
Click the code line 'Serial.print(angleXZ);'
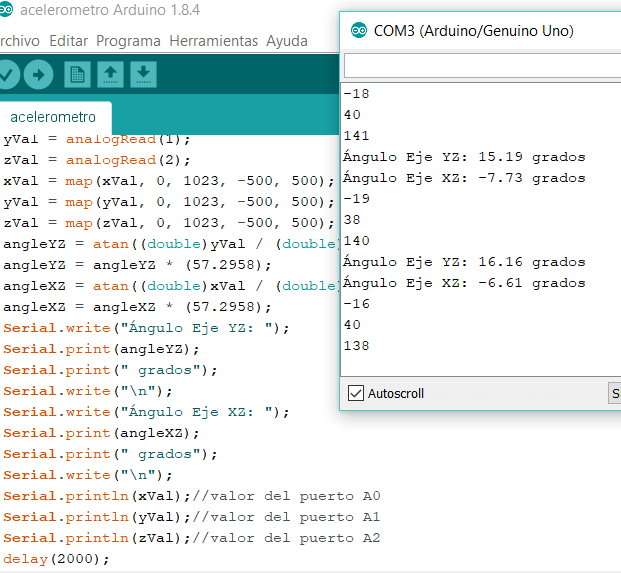101,433
